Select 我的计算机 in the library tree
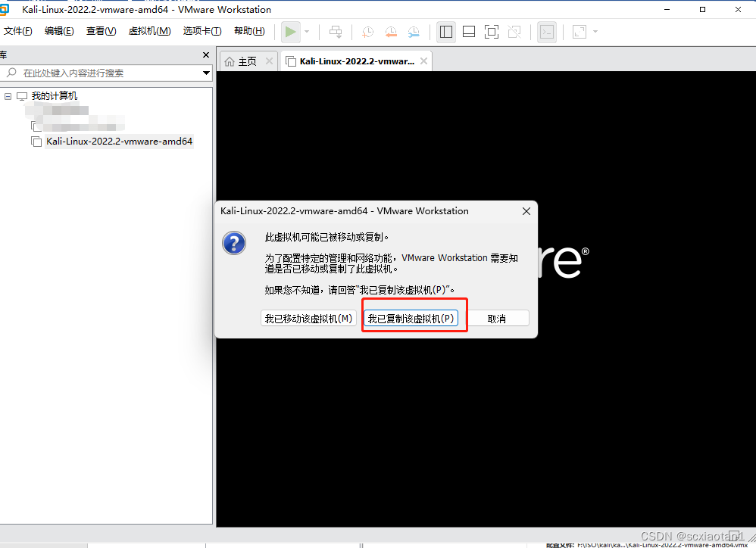Viewport: 756px width, 548px height. (54, 96)
